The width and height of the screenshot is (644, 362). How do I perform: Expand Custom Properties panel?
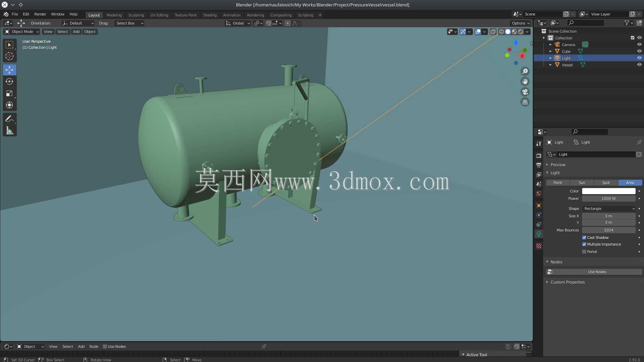(547, 282)
